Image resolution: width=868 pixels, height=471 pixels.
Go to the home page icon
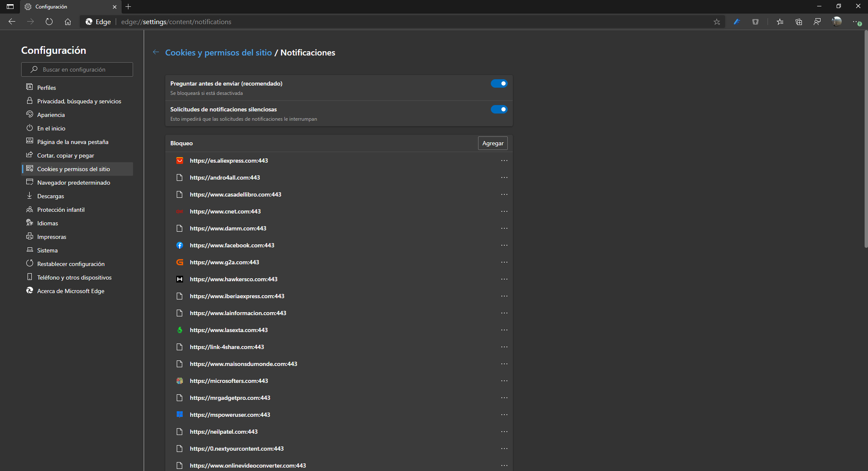click(68, 22)
